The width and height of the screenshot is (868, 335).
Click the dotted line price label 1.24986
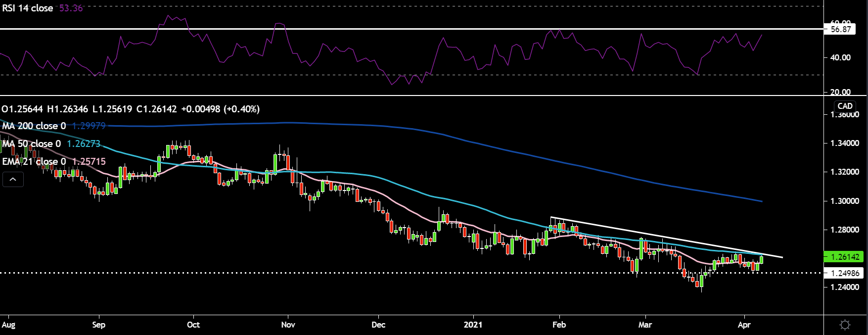coord(845,273)
